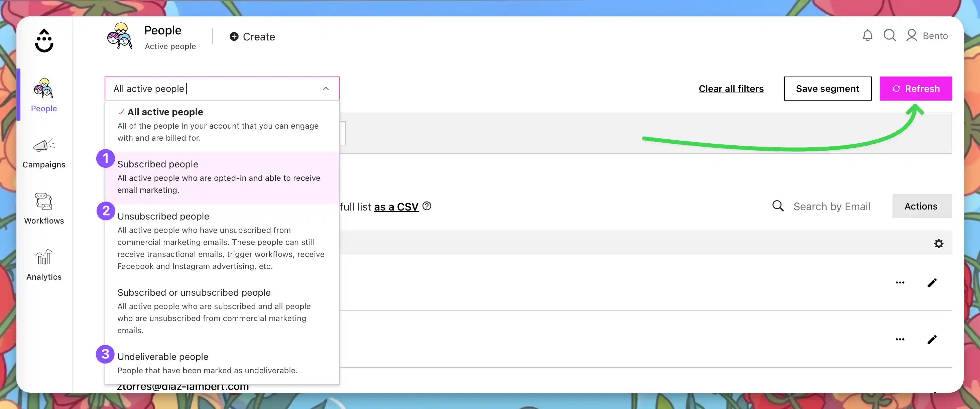
Task: Click the Bento smiley logo
Action: click(44, 40)
